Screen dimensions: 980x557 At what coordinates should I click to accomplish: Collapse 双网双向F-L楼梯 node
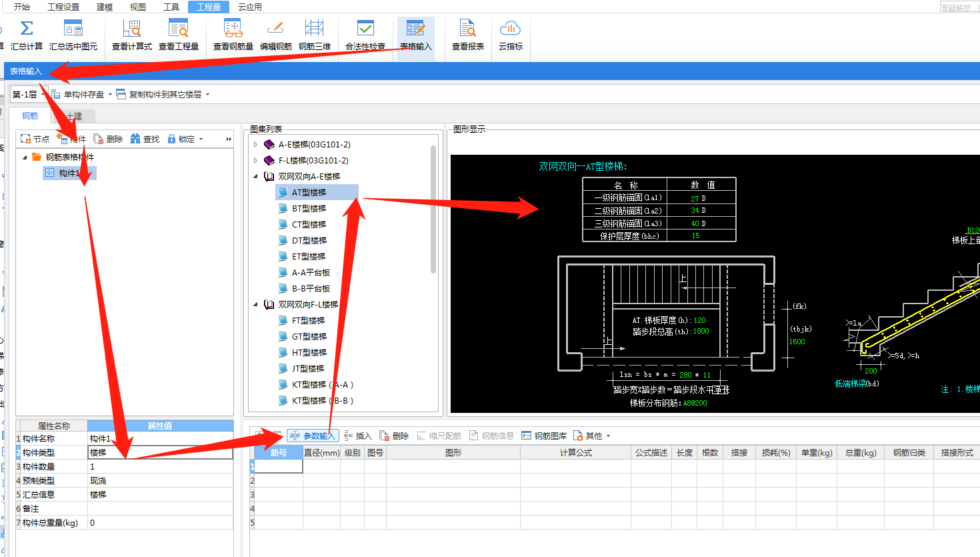pyautogui.click(x=255, y=304)
